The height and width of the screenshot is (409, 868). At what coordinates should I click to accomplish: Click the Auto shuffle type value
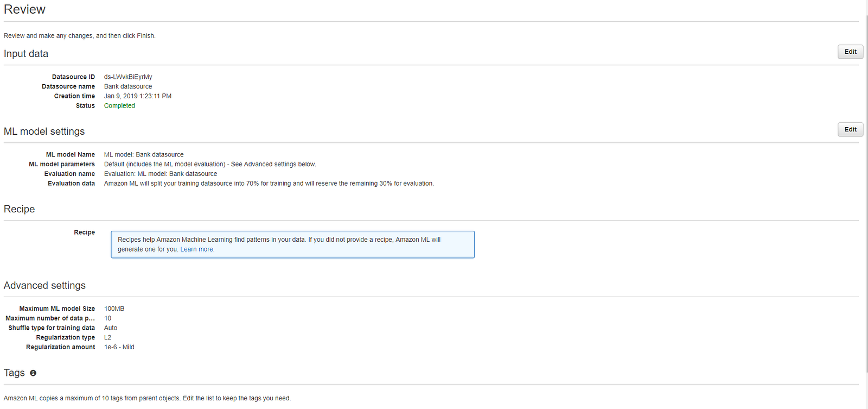coord(111,328)
